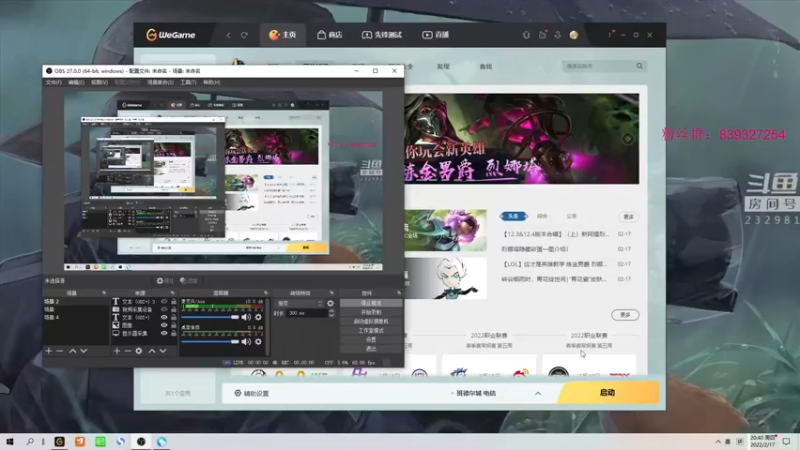Toggle lock on display capture source
Image resolution: width=800 pixels, height=450 pixels.
click(x=173, y=333)
